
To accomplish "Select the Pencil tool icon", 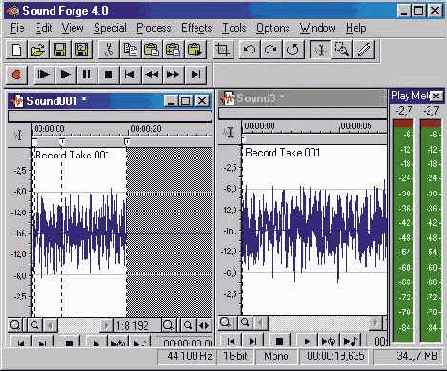I will pyautogui.click(x=364, y=50).
